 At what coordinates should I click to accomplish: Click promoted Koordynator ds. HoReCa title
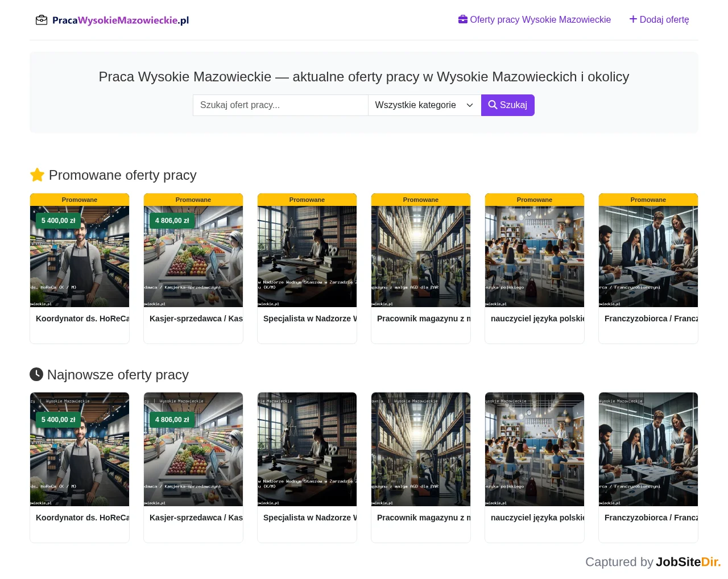pyautogui.click(x=82, y=319)
